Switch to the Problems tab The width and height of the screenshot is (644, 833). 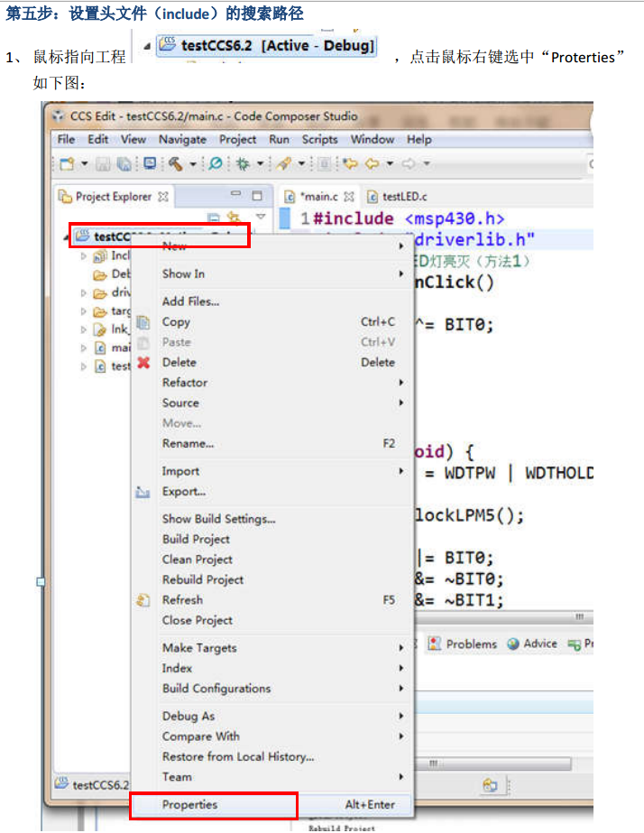pyautogui.click(x=463, y=643)
